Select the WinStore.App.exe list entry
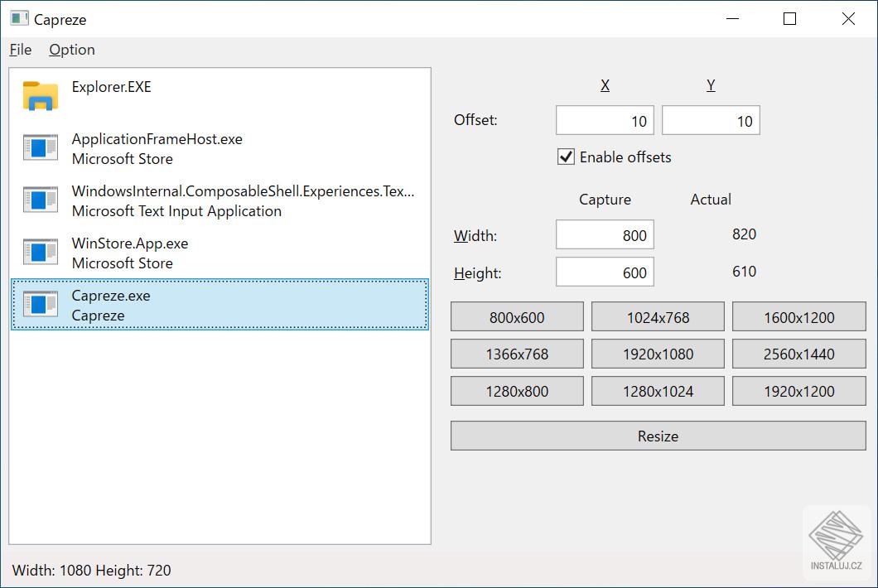 pos(219,253)
